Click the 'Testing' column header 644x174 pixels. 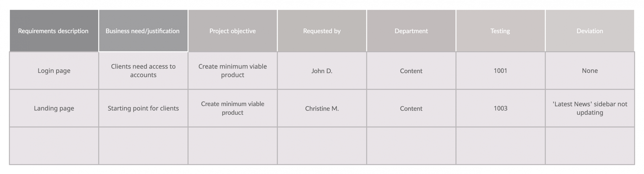tap(501, 31)
